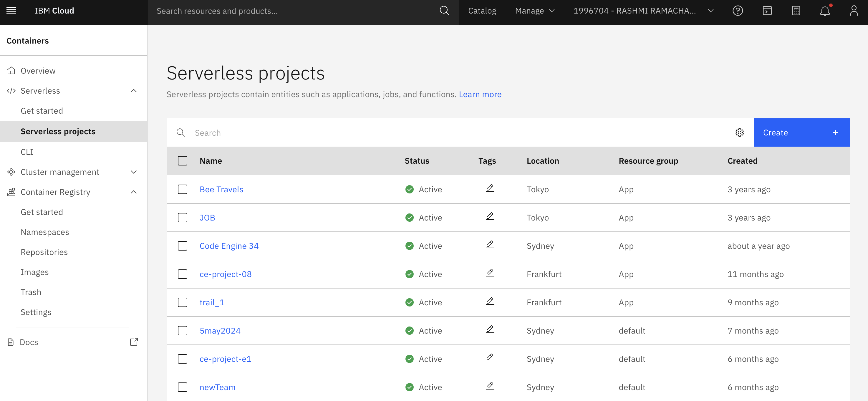Open table settings gear icon
The height and width of the screenshot is (401, 868).
(x=739, y=132)
